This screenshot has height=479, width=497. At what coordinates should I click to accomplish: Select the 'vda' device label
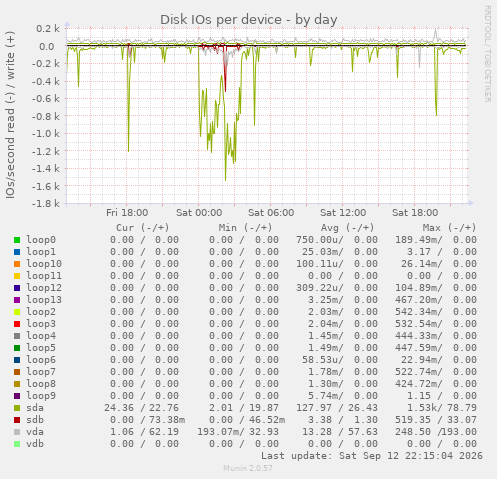click(x=35, y=432)
